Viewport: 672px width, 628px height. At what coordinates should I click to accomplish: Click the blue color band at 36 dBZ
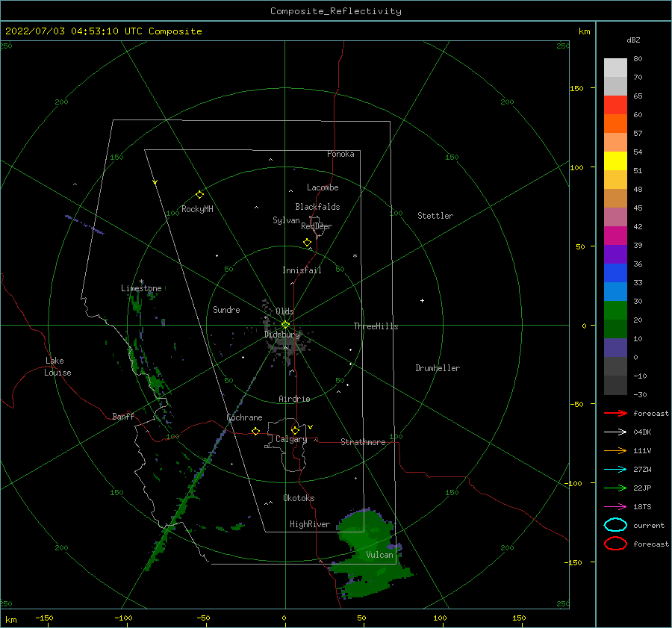pos(615,273)
